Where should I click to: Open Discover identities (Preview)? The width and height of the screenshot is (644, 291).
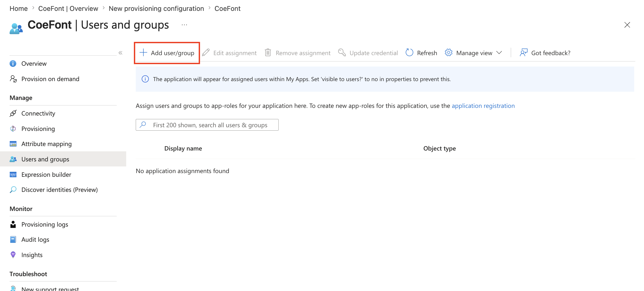[x=63, y=190]
